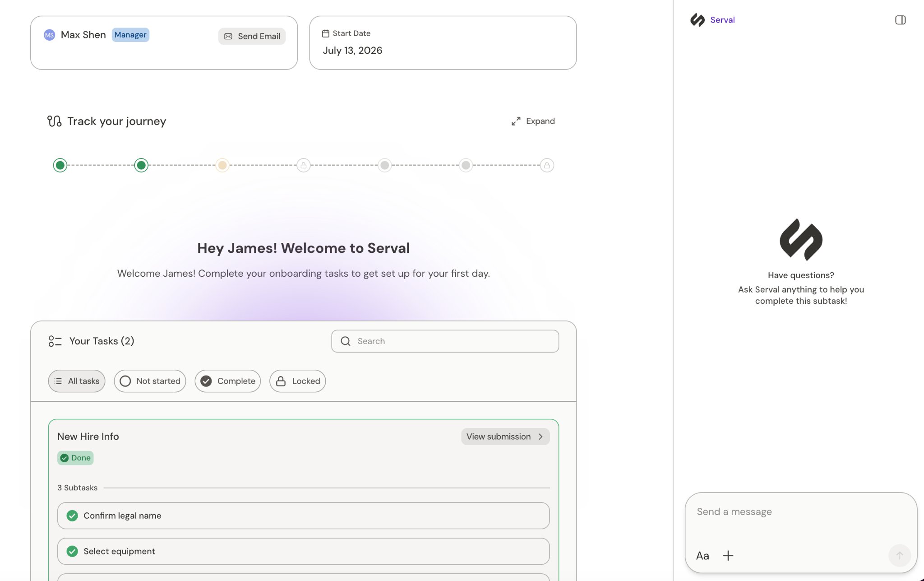Click the 3 Subtasks label
The height and width of the screenshot is (581, 924).
77,488
